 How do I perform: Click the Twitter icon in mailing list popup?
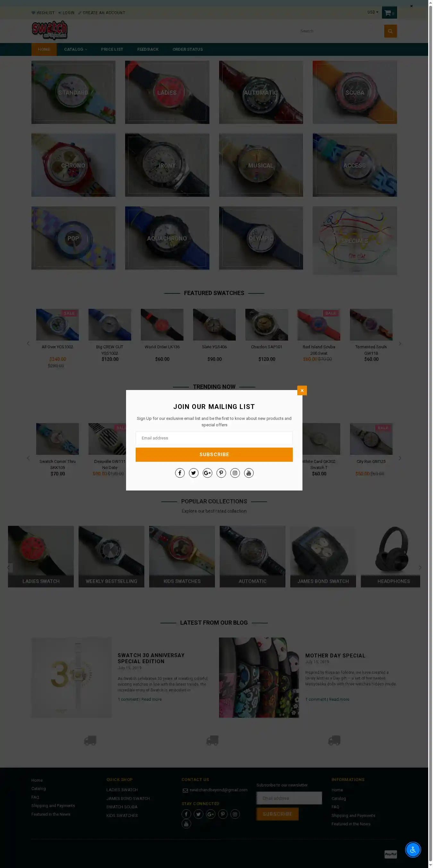pyautogui.click(x=194, y=473)
